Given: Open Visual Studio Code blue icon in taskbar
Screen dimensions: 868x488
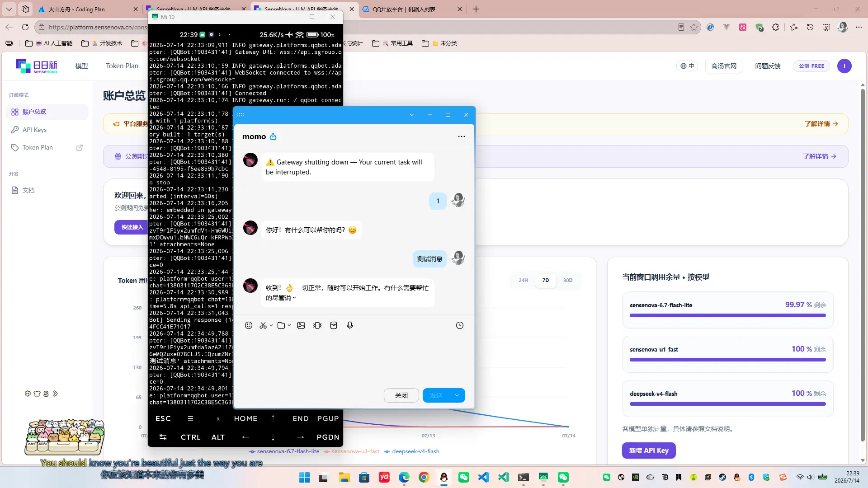Looking at the screenshot, I should click(x=484, y=478).
